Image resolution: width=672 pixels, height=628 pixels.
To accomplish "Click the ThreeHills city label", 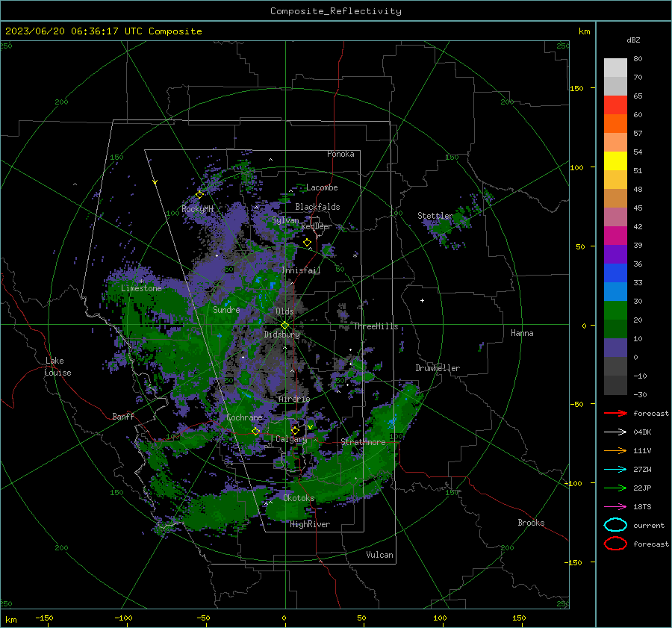I will (x=376, y=326).
